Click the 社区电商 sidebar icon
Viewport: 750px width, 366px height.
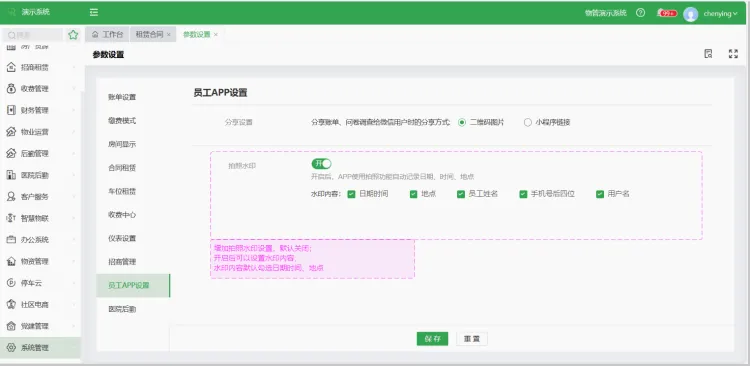(11, 304)
